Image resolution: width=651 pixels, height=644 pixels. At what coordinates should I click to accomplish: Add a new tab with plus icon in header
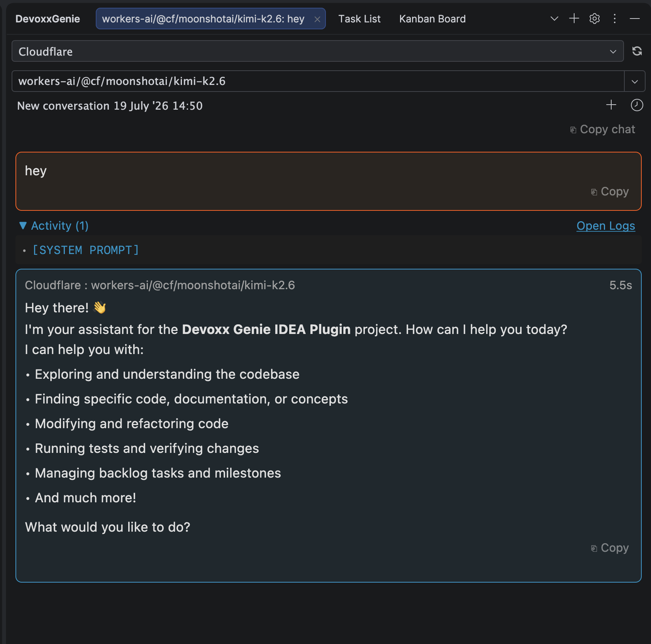point(574,19)
